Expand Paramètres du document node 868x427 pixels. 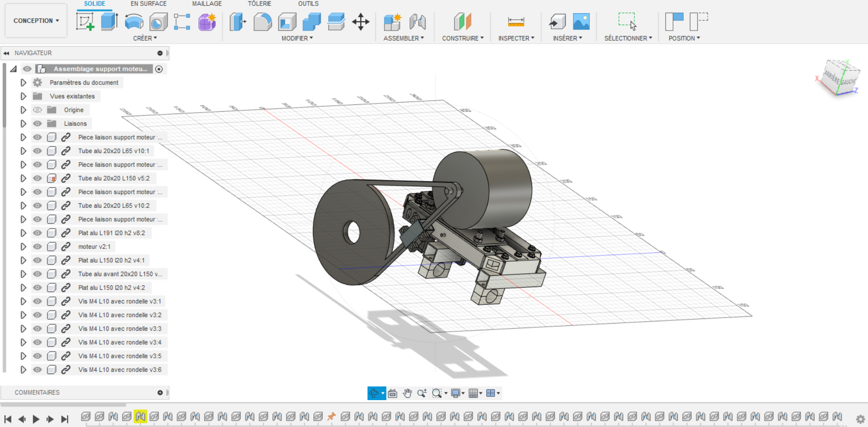pos(23,82)
